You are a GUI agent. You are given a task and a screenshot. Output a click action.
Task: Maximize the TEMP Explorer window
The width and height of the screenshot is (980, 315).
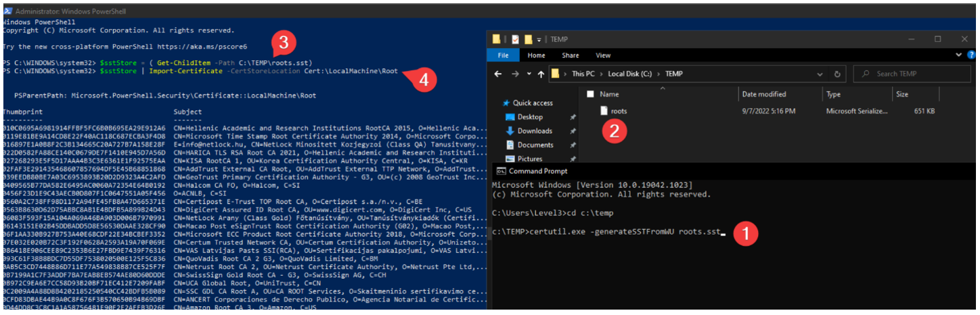(937, 39)
